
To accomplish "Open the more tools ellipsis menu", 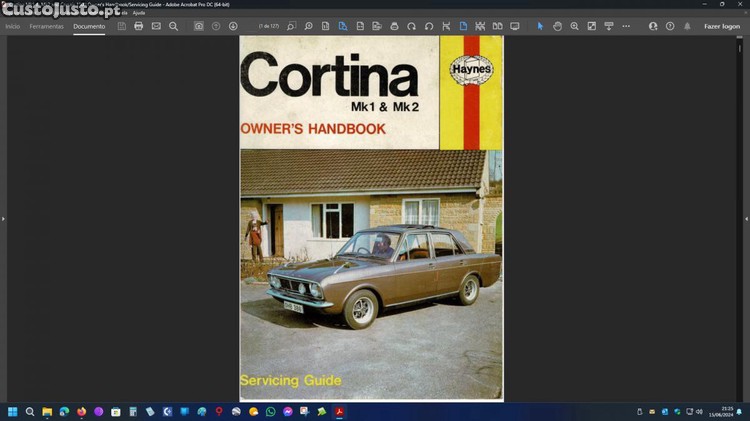I will (626, 26).
